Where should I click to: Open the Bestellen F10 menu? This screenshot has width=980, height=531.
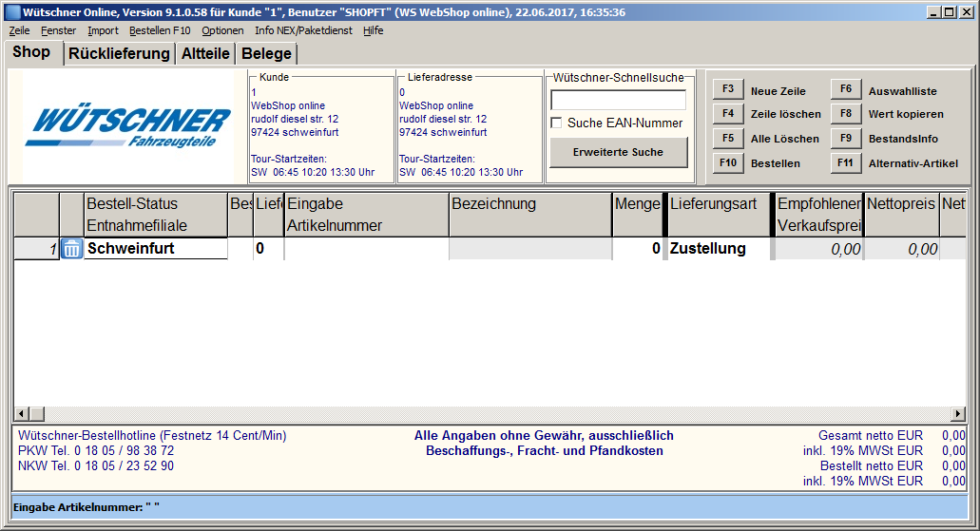pyautogui.click(x=160, y=30)
